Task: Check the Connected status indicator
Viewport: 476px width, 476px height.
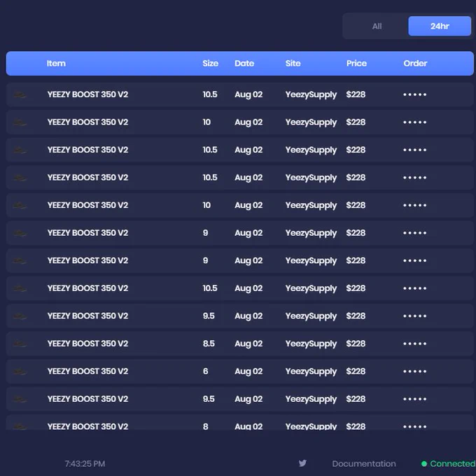Action: point(449,464)
